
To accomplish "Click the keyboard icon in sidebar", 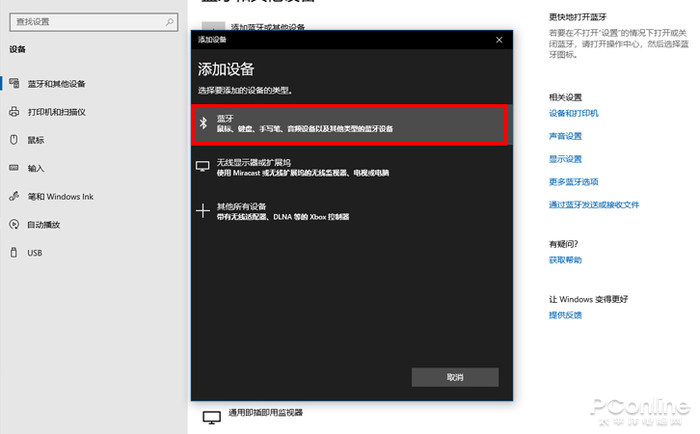I will coord(14,168).
